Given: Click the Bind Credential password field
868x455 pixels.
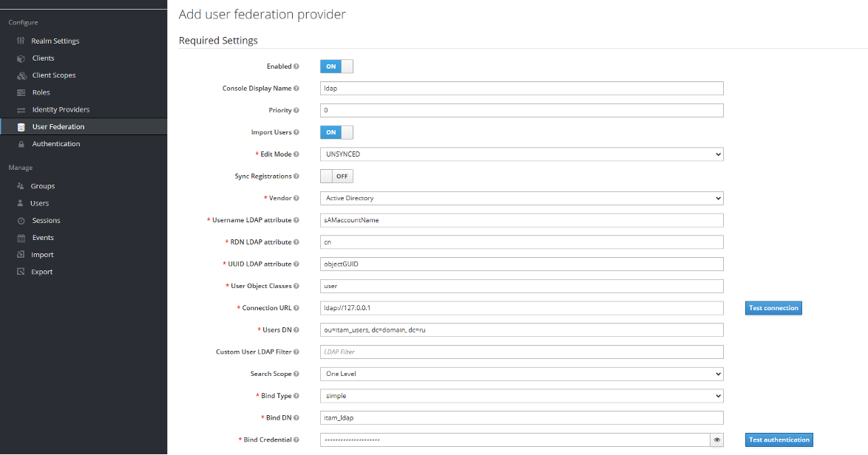Looking at the screenshot, I should 515,440.
